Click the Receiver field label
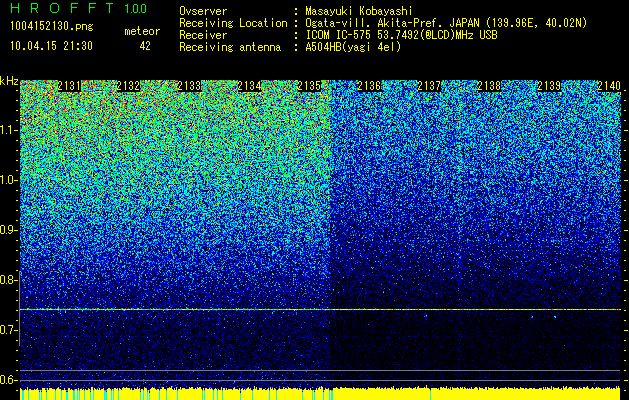629x400 pixels. [203, 35]
